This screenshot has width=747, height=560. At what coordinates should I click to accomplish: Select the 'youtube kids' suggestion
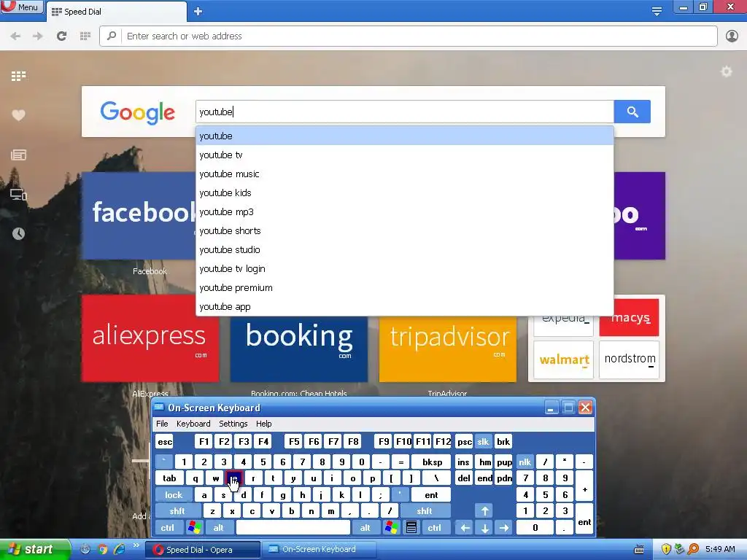tap(404, 192)
